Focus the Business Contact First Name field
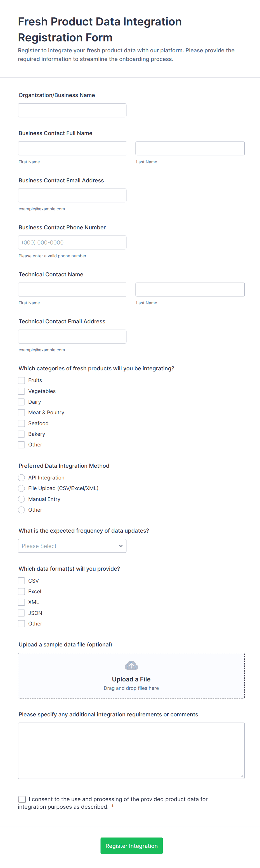The height and width of the screenshot is (868, 260). pos(72,149)
